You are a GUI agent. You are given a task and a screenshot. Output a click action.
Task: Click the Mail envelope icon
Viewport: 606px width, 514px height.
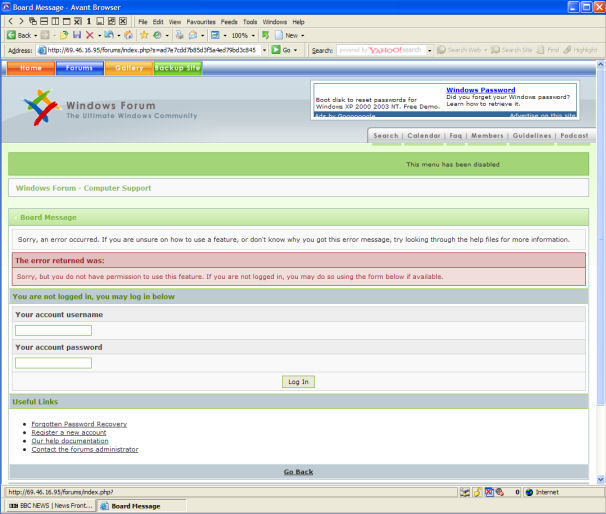tap(192, 35)
